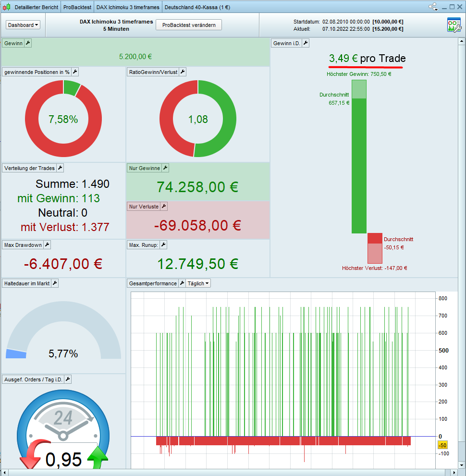Image resolution: width=466 pixels, height=476 pixels.
Task: Click the Max Drawdown label
Action: tap(23, 244)
